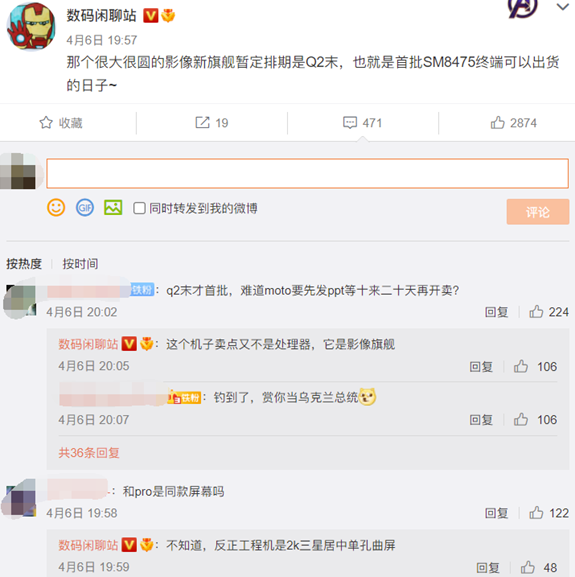Check 同时转发到我的微博 checkbox
575x577 pixels.
[x=139, y=208]
